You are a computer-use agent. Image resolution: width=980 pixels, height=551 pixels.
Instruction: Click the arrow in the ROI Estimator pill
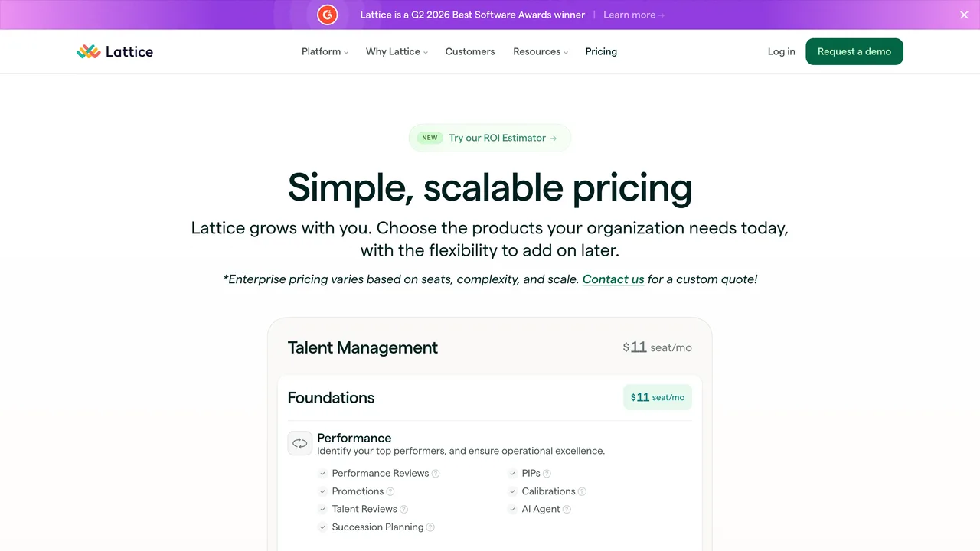(554, 138)
